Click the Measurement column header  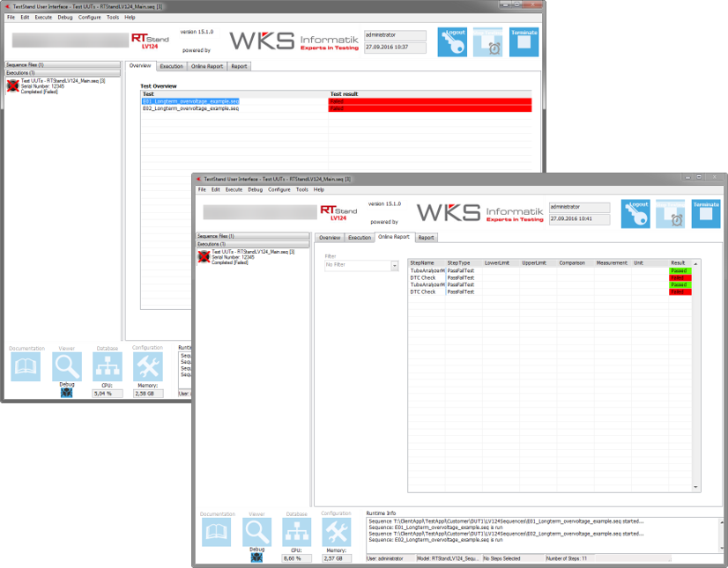613,262
